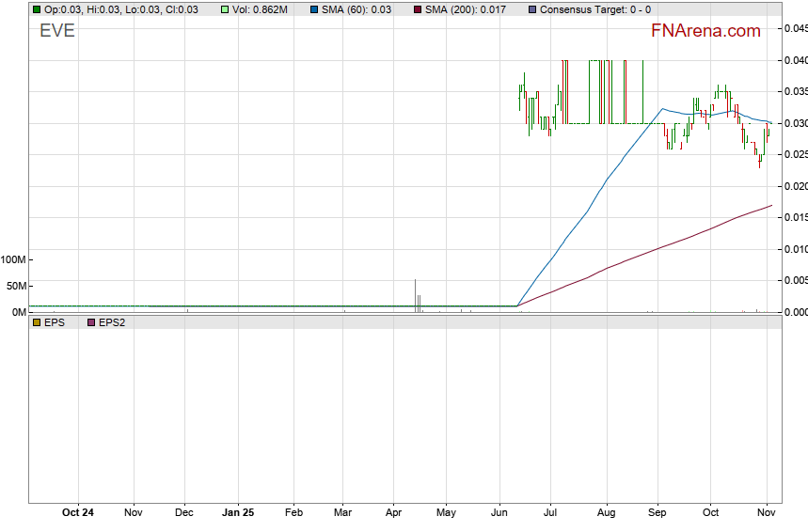The image size is (808, 532).
Task: Click the magenta EPS2 legend marker
Action: click(x=91, y=322)
